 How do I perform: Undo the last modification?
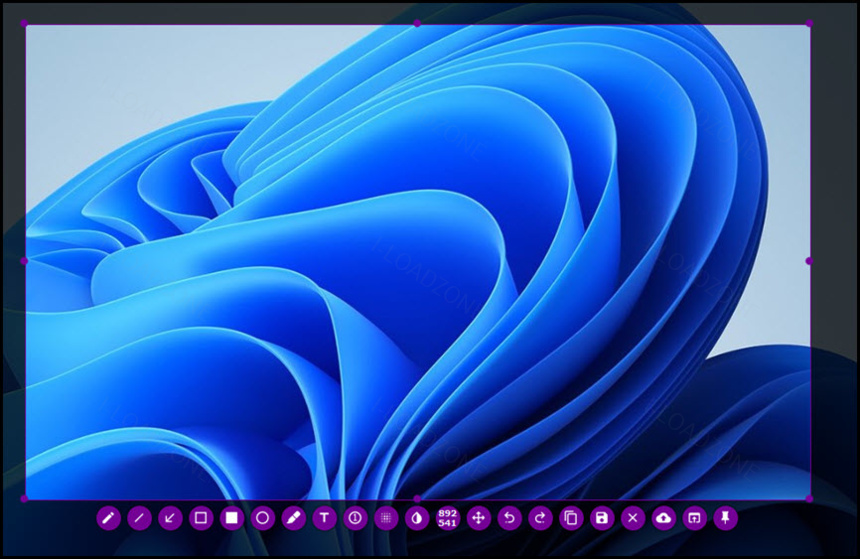509,518
